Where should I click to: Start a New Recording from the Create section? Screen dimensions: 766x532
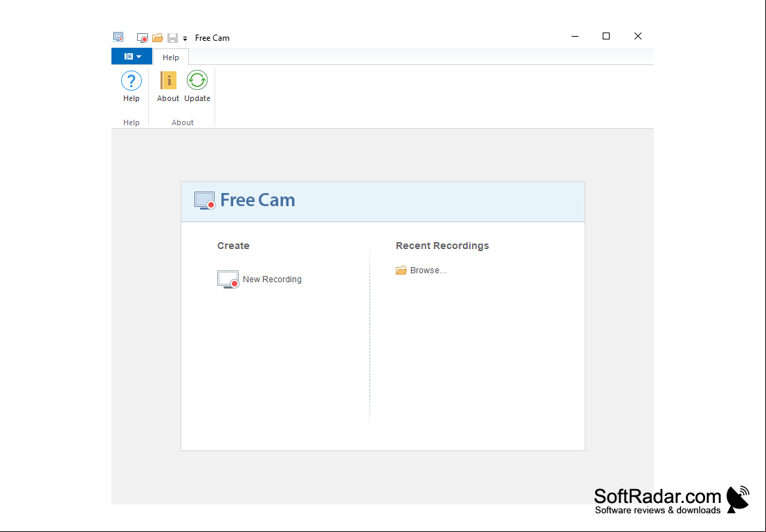[259, 279]
